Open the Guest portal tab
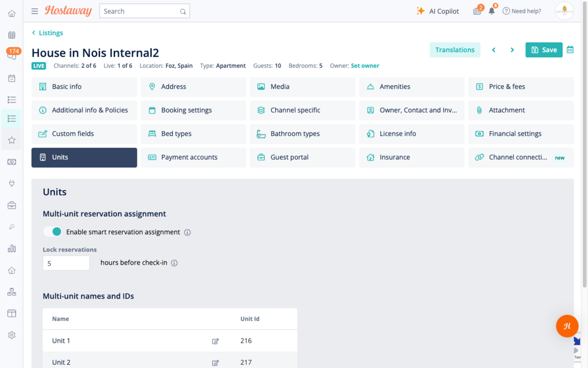Image resolution: width=588 pixels, height=368 pixels. pos(302,157)
